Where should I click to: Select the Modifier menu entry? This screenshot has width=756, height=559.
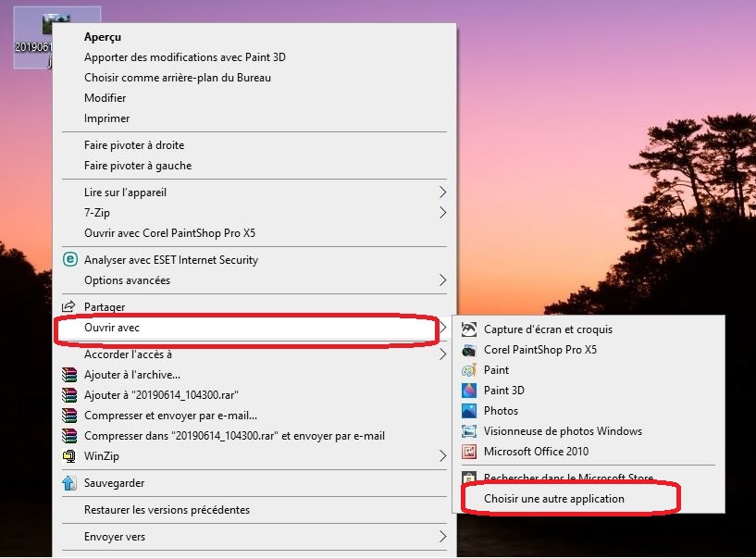click(254, 98)
